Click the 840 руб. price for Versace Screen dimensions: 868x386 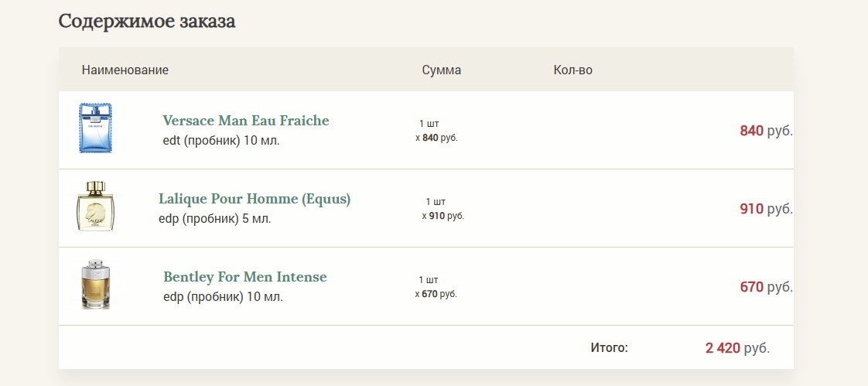766,131
